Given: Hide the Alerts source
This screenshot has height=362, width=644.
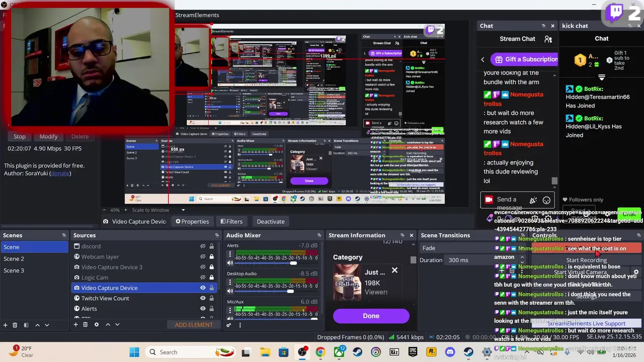Looking at the screenshot, I should [x=203, y=309].
